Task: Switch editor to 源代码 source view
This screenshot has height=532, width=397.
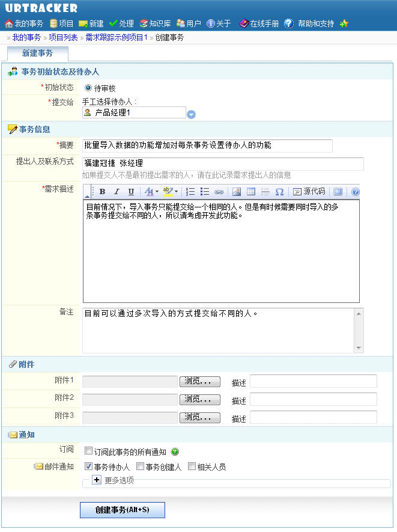Action: 309,192
